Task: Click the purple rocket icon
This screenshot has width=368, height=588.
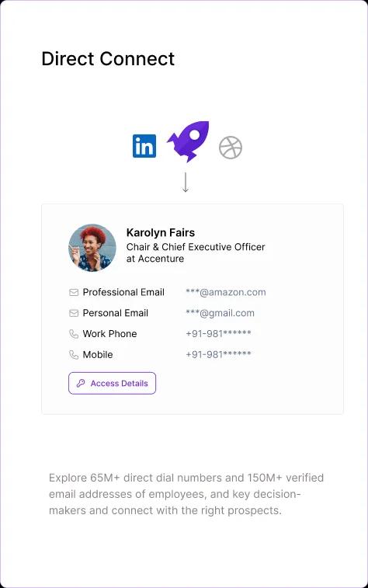Action: pyautogui.click(x=188, y=141)
